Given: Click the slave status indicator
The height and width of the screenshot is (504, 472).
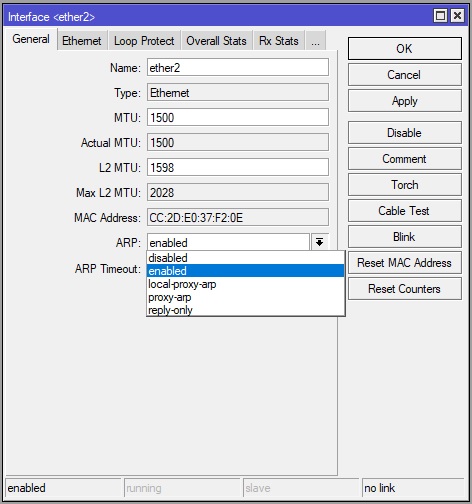Looking at the screenshot, I should 301,488.
